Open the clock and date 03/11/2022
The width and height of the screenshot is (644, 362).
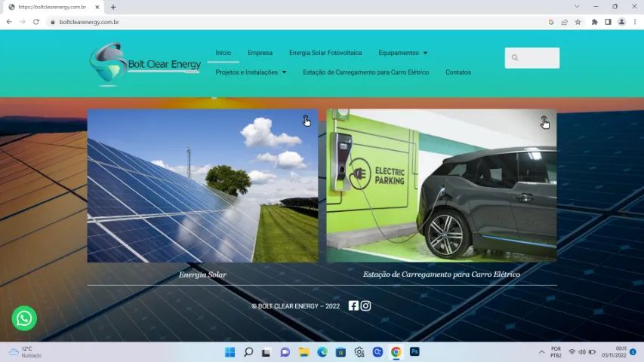(614, 352)
